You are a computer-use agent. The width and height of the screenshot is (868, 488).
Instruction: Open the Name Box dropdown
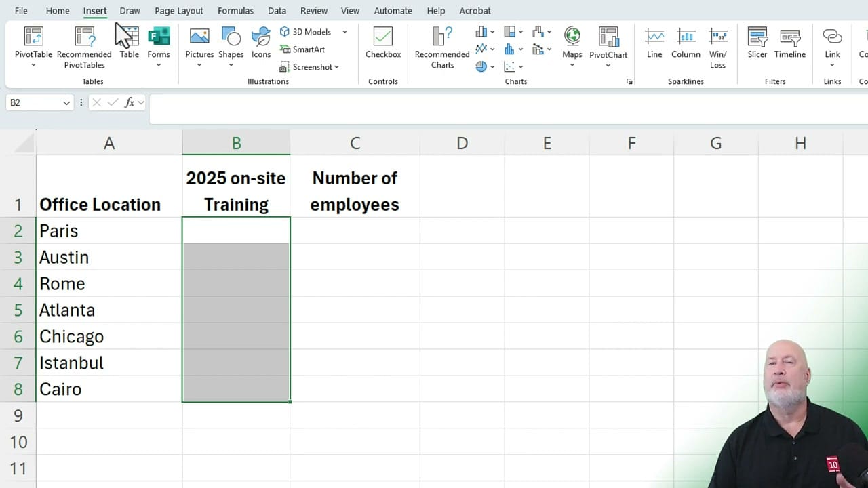65,102
